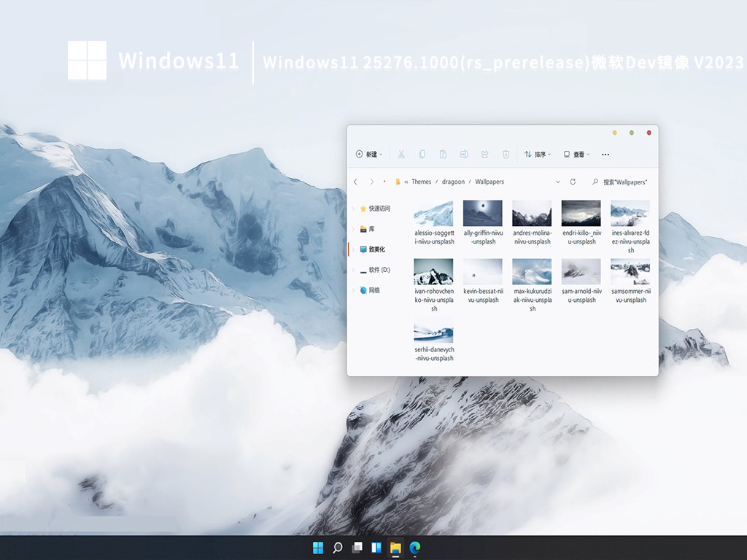Screen dimensions: 747x560
Task: Click the Rename icon in the toolbar
Action: (x=463, y=154)
